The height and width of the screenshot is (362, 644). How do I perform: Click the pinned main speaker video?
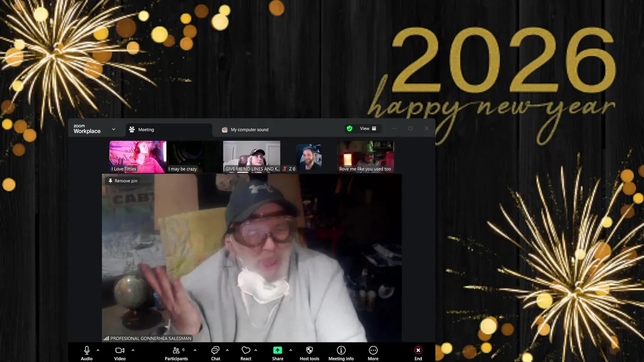point(252,258)
